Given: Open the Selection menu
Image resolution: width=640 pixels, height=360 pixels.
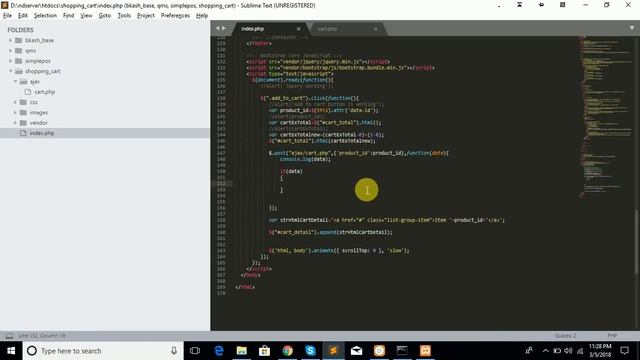Looking at the screenshot, I should 45,16.
